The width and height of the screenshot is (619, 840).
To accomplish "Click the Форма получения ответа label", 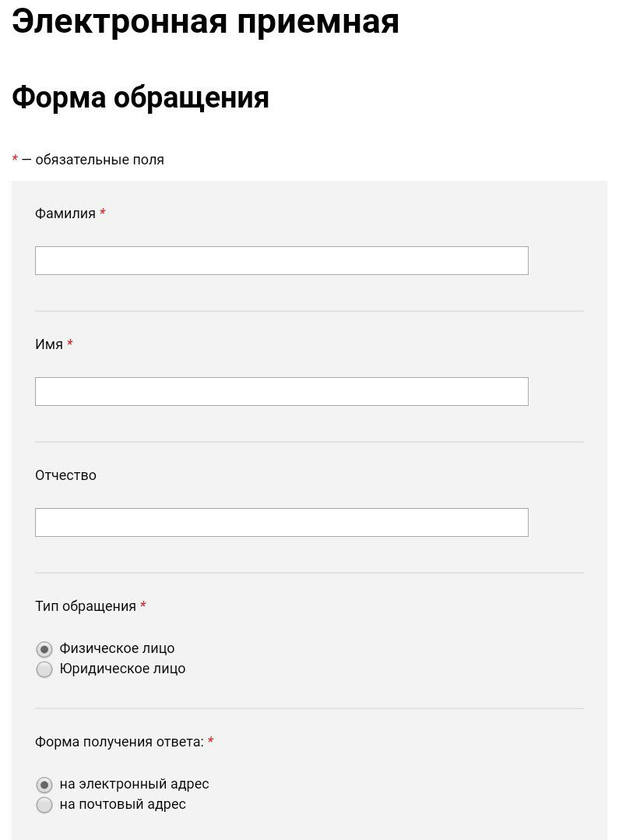I will [x=119, y=742].
